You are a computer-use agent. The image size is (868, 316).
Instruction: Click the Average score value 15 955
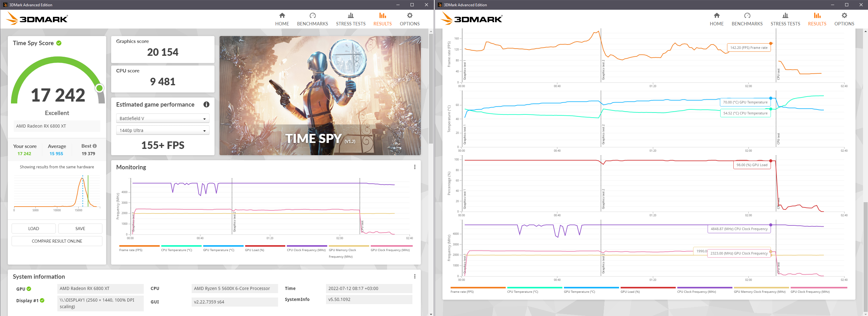click(56, 154)
